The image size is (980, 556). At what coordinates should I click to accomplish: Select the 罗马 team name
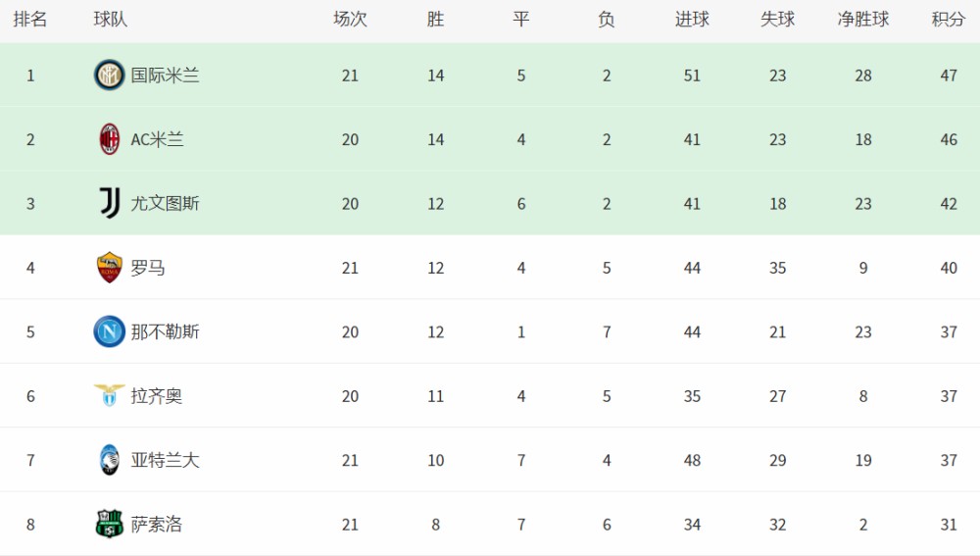148,268
